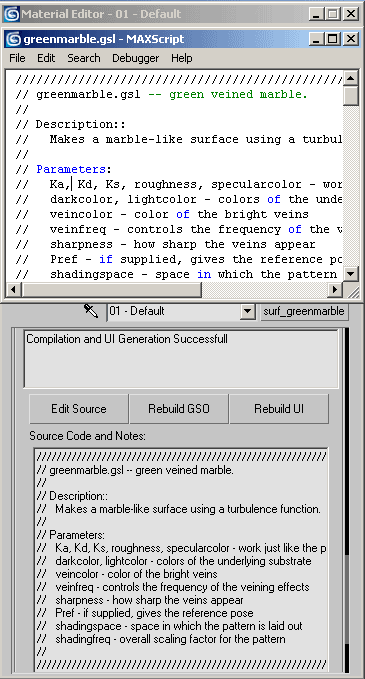Click the Pref line in script editor
The width and height of the screenshot is (365, 679).
[x=178, y=259]
